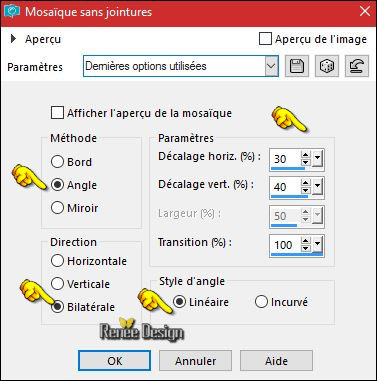
Task: Increase Décalage horiz. value with up arrow
Action: (x=305, y=155)
